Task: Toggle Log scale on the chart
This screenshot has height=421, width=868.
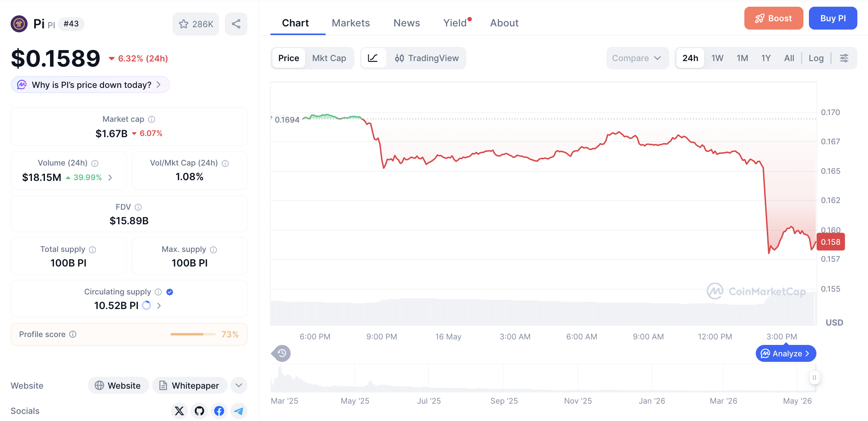Action: (816, 58)
